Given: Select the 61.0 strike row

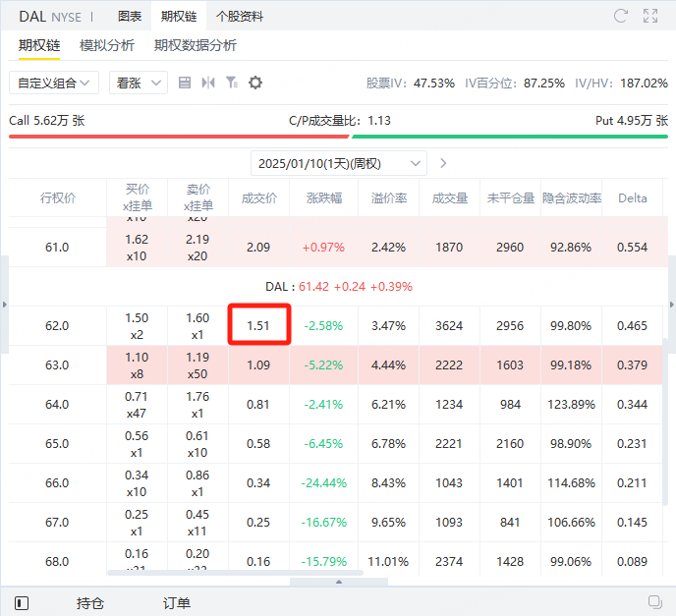Looking at the screenshot, I should pos(335,247).
